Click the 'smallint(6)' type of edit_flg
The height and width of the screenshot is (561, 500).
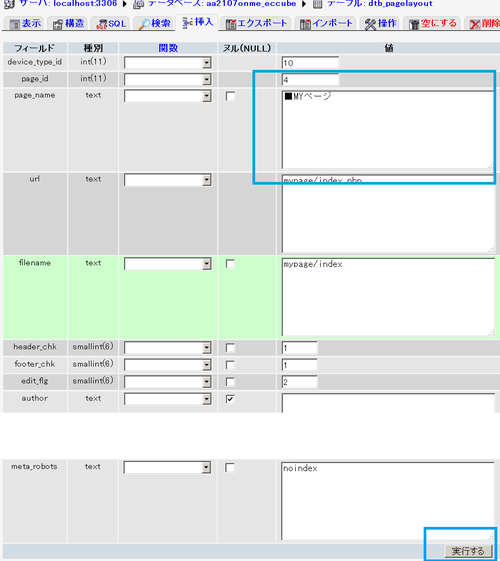click(93, 381)
